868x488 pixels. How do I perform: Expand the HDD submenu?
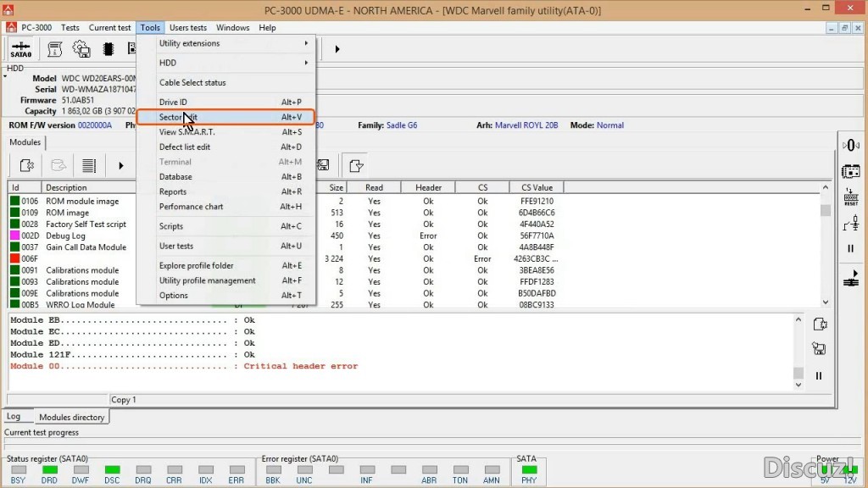point(225,63)
